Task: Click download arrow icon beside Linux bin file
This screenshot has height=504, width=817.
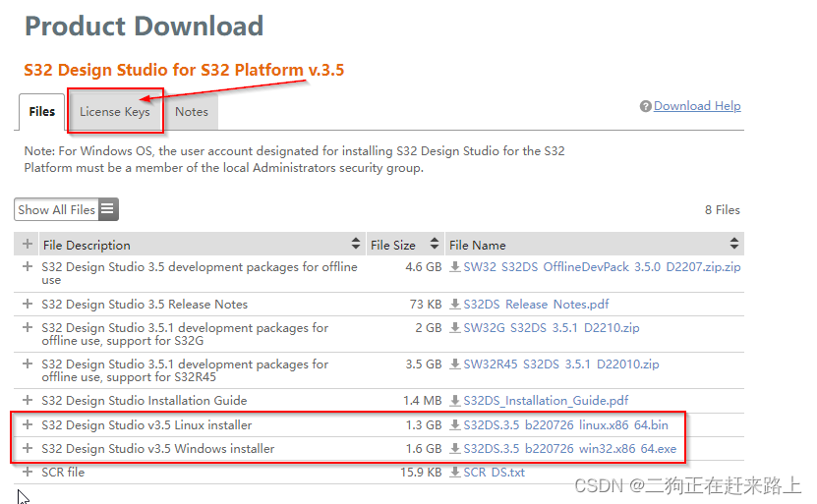Action: pyautogui.click(x=455, y=425)
